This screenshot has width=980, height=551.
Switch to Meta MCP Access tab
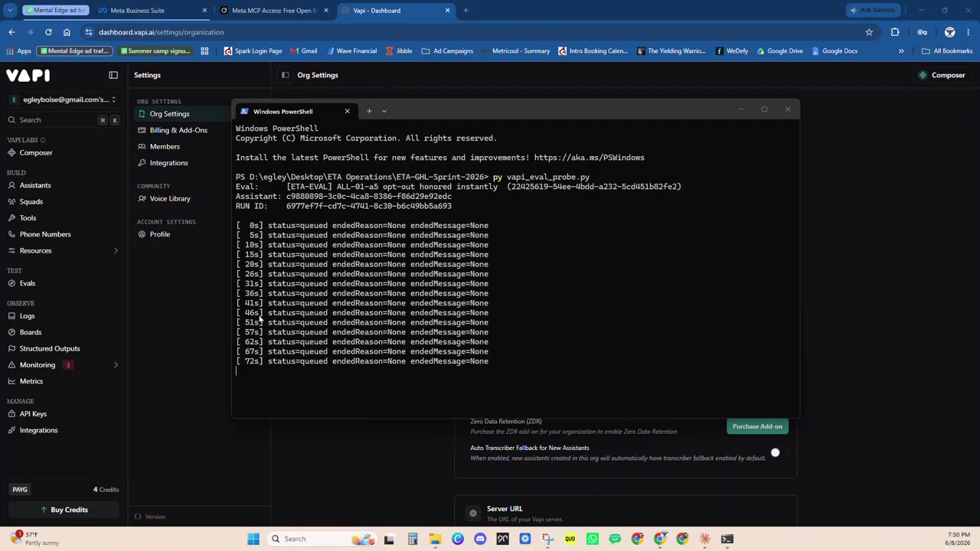coord(275,11)
